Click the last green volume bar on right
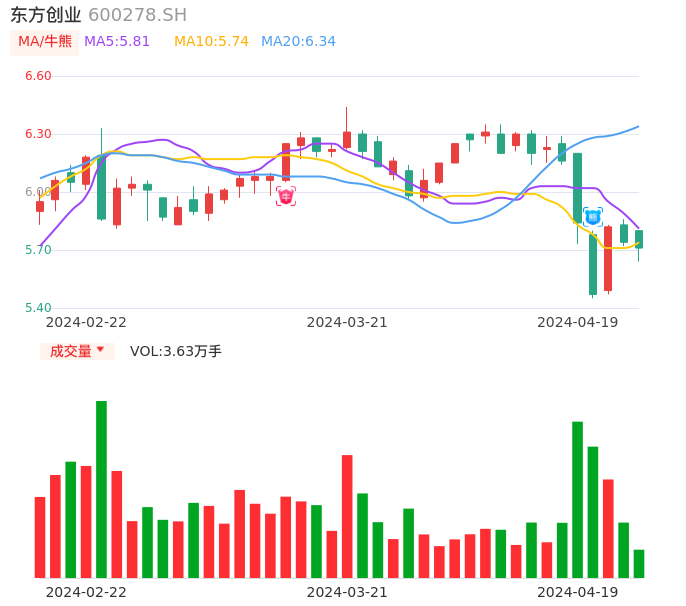 point(639,564)
